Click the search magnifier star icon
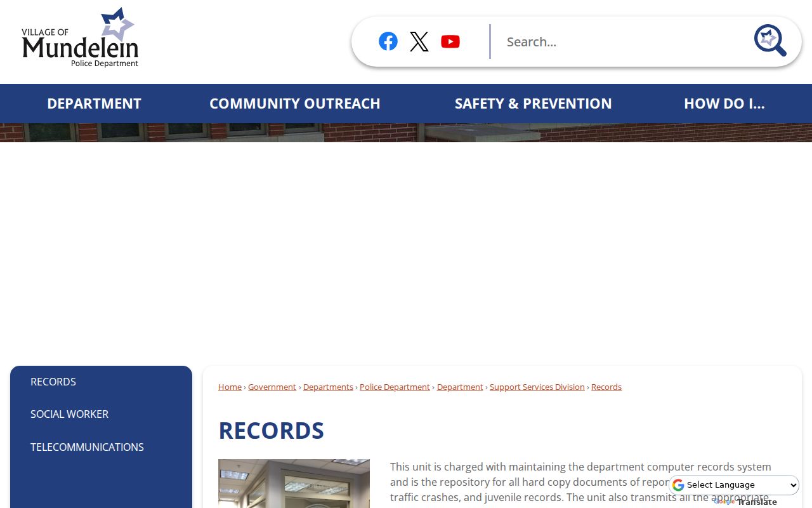The image size is (812, 508). pyautogui.click(x=770, y=41)
